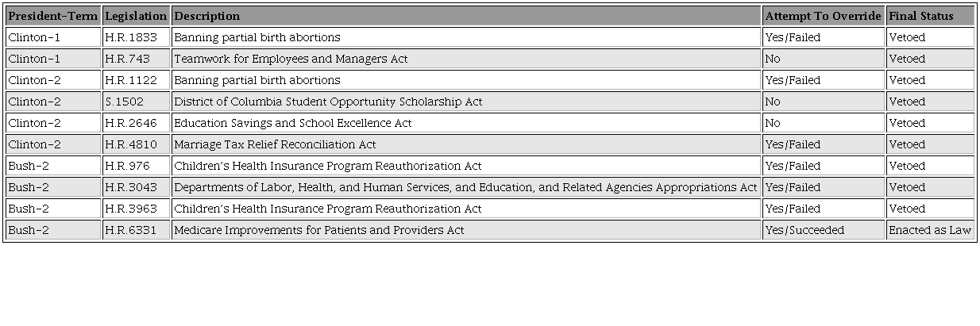980x326 pixels.
Task: Select District of Columbia Student Opportunity Scholarship Act
Action: click(328, 102)
